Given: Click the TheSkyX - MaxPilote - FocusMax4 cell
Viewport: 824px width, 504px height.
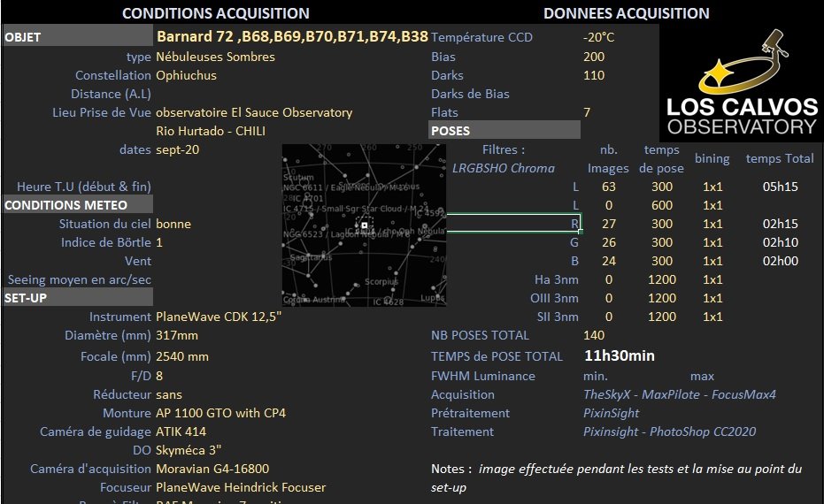Looking at the screenshot, I should tap(680, 394).
